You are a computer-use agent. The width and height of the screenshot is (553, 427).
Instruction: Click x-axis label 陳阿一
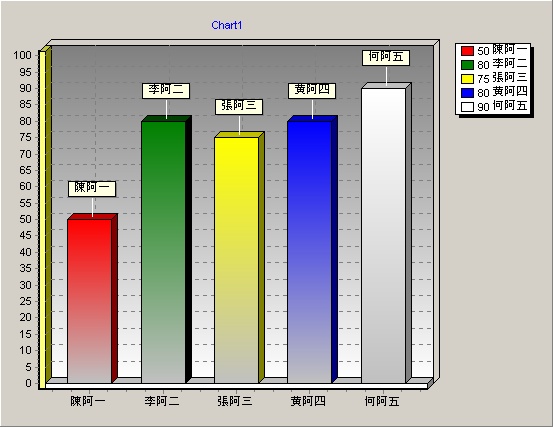(x=88, y=401)
